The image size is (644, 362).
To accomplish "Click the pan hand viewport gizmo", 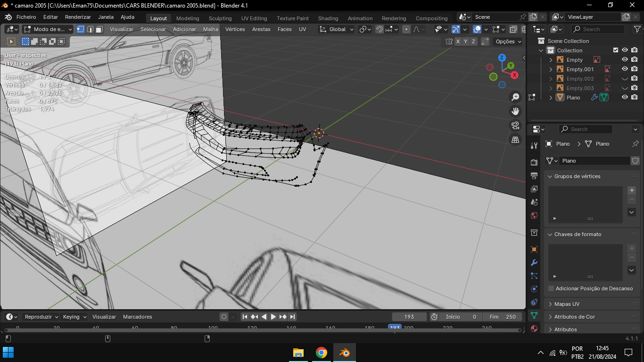I will click(x=515, y=111).
